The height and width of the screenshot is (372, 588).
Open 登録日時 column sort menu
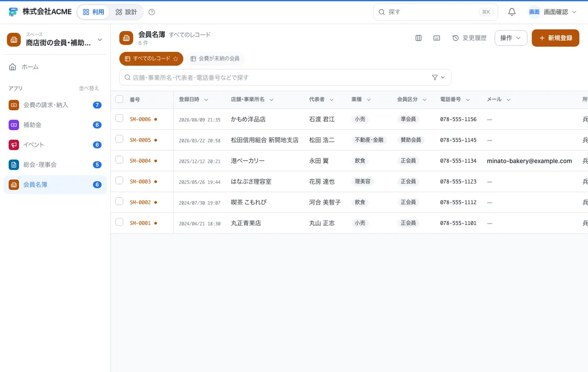coord(206,99)
